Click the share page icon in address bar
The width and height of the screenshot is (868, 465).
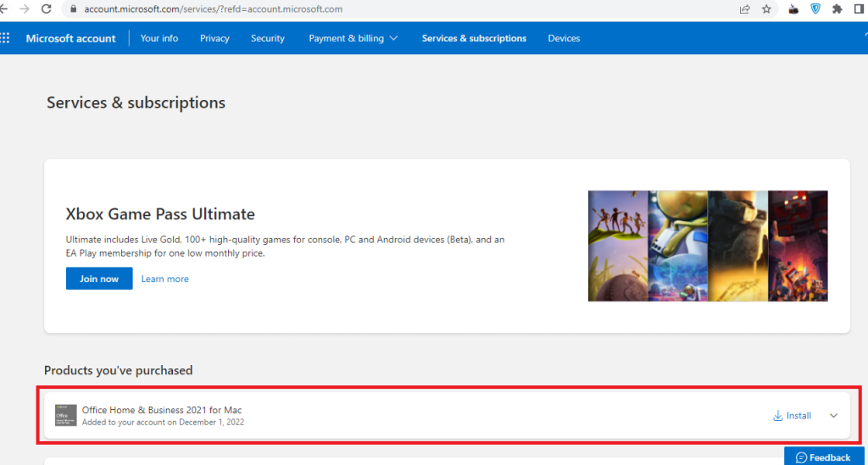[x=744, y=9]
